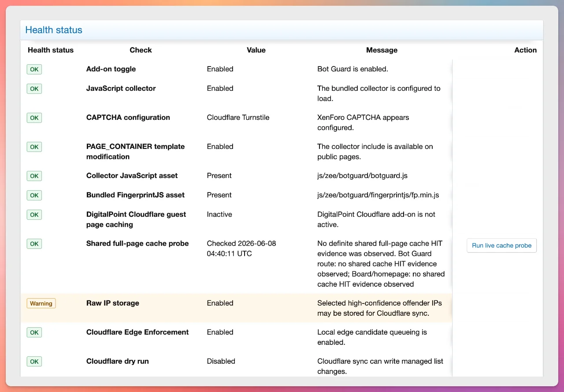Click Enabled value for Cloudflare Edge Enforcement
The height and width of the screenshot is (392, 564).
click(220, 332)
